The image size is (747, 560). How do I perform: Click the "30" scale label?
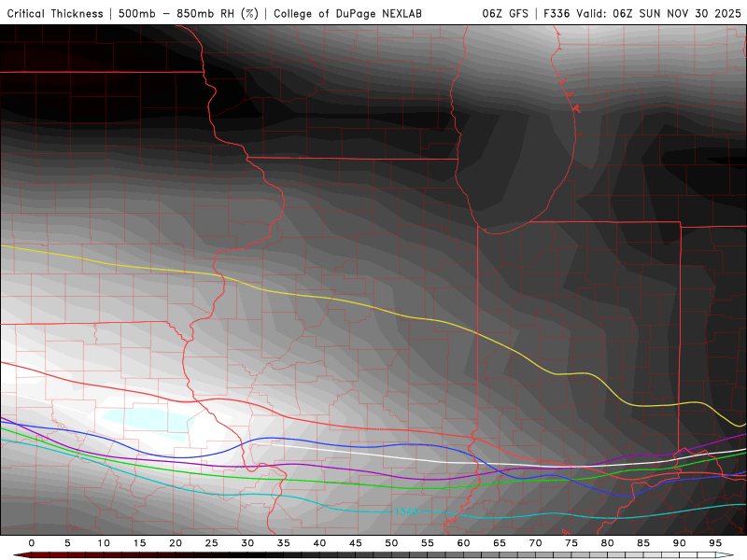(247, 543)
